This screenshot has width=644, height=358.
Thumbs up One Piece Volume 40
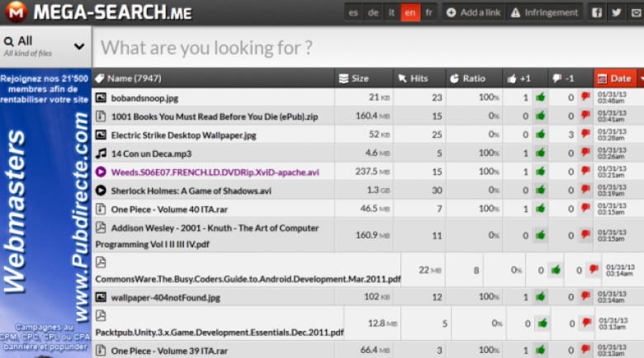pyautogui.click(x=540, y=209)
